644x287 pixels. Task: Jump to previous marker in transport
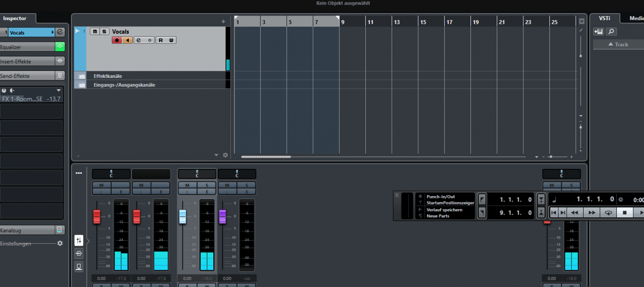coord(554,213)
